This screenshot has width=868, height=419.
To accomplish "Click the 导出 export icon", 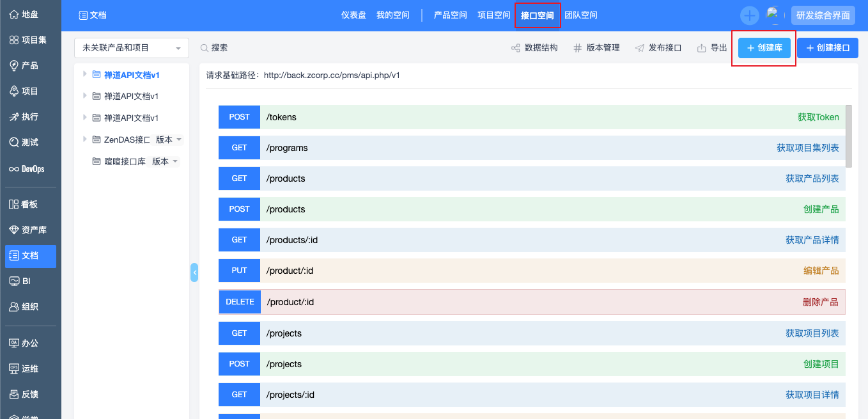I will pyautogui.click(x=701, y=48).
